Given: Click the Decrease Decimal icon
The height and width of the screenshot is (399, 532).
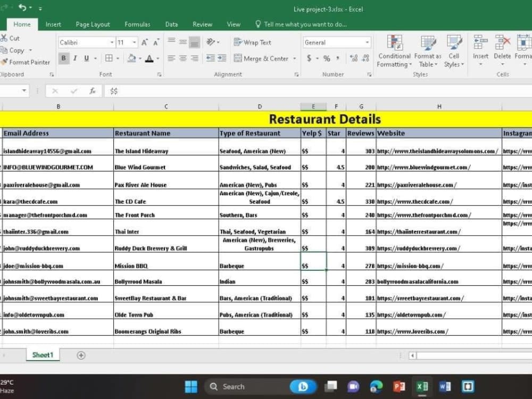Looking at the screenshot, I should [x=365, y=59].
